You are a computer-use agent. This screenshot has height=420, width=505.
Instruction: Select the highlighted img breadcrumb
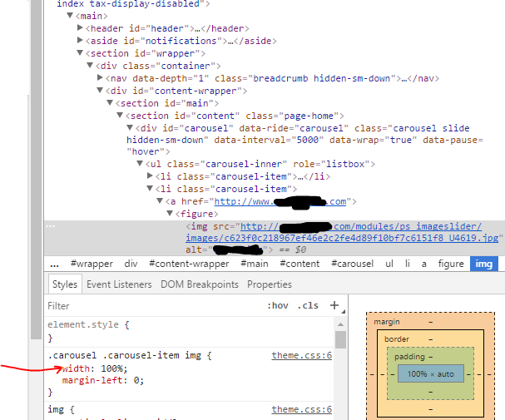[484, 264]
